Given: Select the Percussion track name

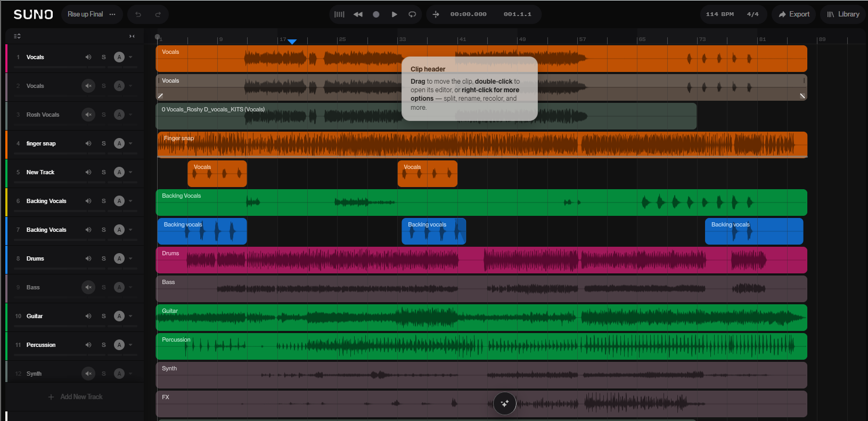Looking at the screenshot, I should 41,345.
